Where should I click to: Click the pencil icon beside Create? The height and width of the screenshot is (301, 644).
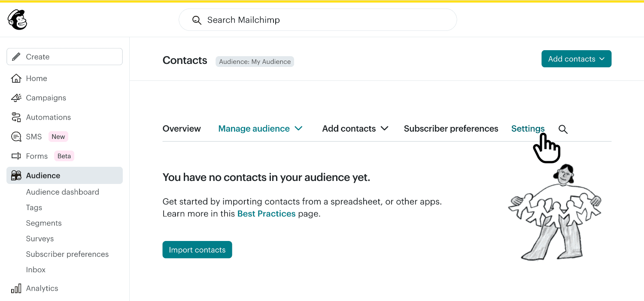click(16, 57)
